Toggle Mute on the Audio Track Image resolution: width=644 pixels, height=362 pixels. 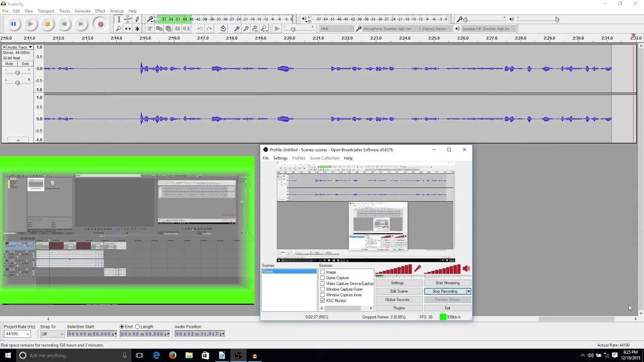pos(9,64)
